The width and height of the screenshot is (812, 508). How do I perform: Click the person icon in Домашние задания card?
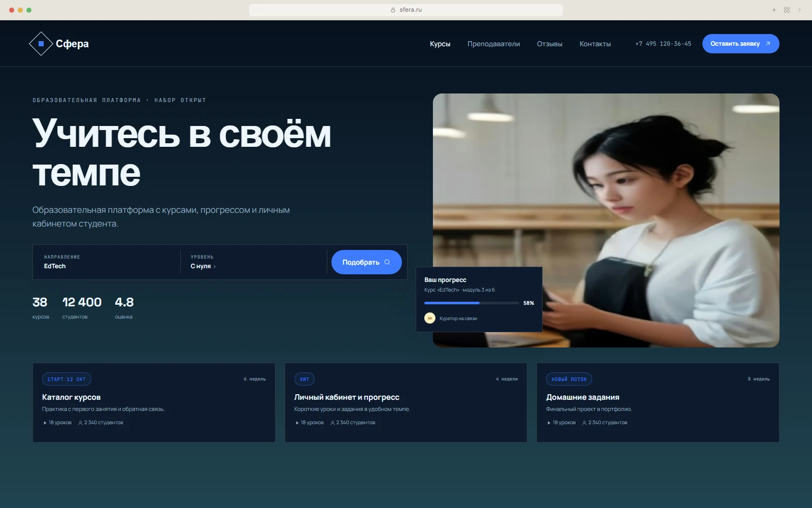click(x=584, y=423)
